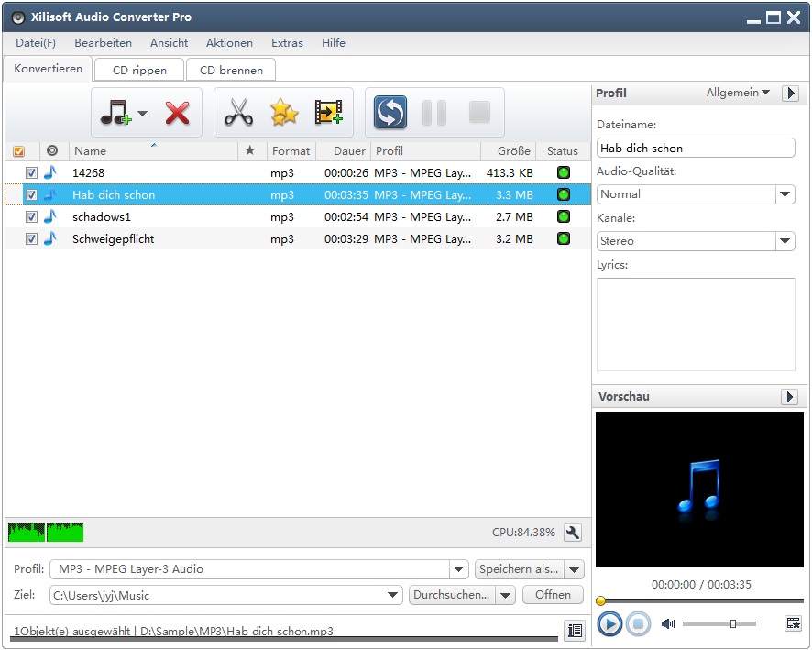Image resolution: width=812 pixels, height=650 pixels.
Task: Click the music note icon of 14268
Action: [50, 172]
